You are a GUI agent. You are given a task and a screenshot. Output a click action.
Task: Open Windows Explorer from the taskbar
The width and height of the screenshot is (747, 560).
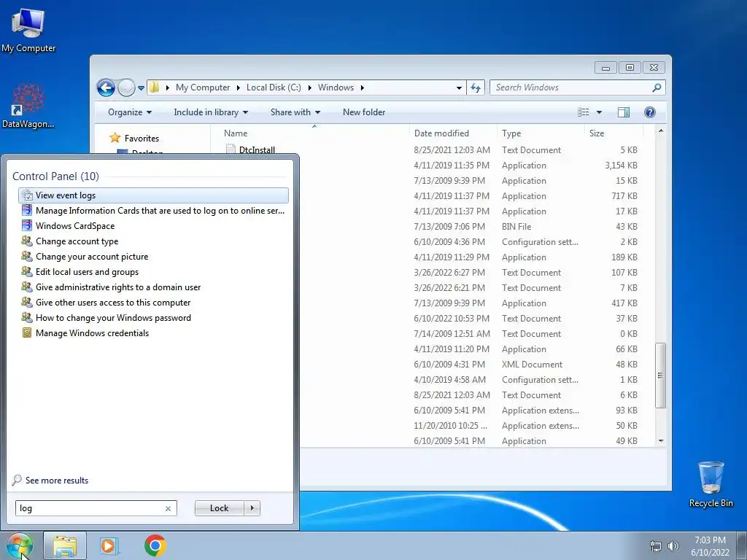coord(65,545)
